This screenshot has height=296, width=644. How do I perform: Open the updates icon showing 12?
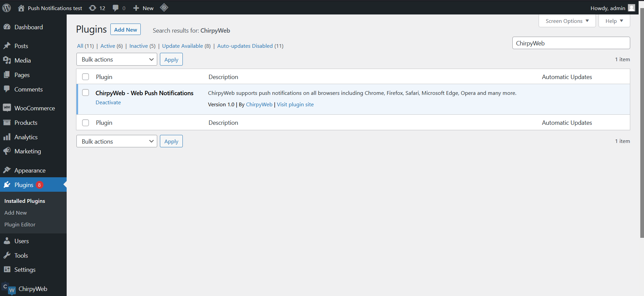93,8
